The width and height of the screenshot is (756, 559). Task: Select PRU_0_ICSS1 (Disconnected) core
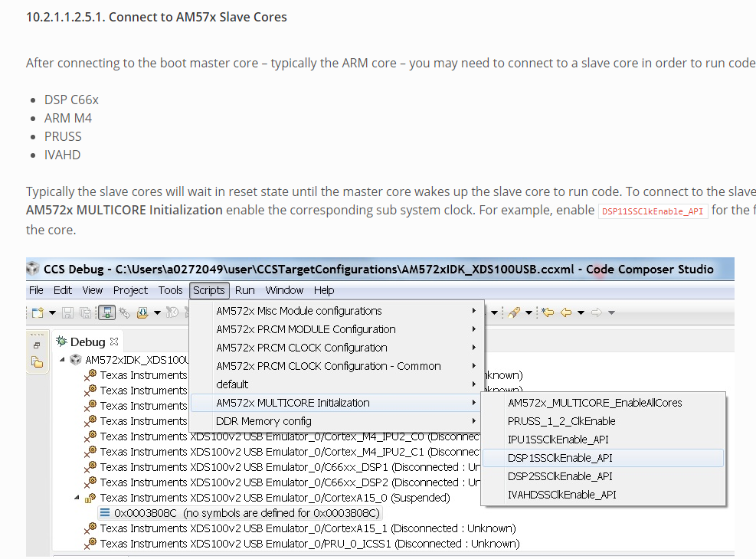(309, 544)
